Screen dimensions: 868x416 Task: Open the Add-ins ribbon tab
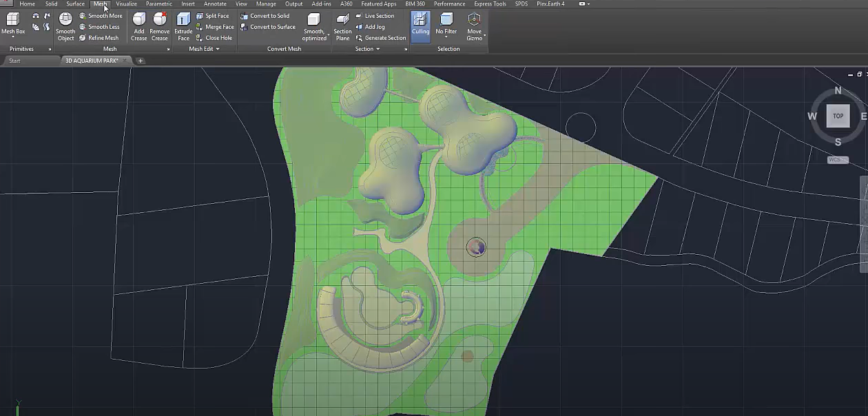pyautogui.click(x=321, y=4)
